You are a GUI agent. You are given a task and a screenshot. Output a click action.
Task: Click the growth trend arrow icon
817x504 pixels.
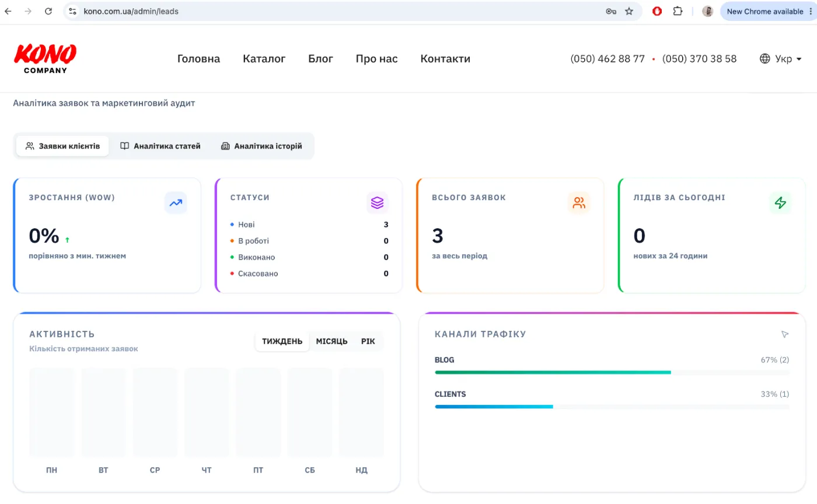(176, 203)
